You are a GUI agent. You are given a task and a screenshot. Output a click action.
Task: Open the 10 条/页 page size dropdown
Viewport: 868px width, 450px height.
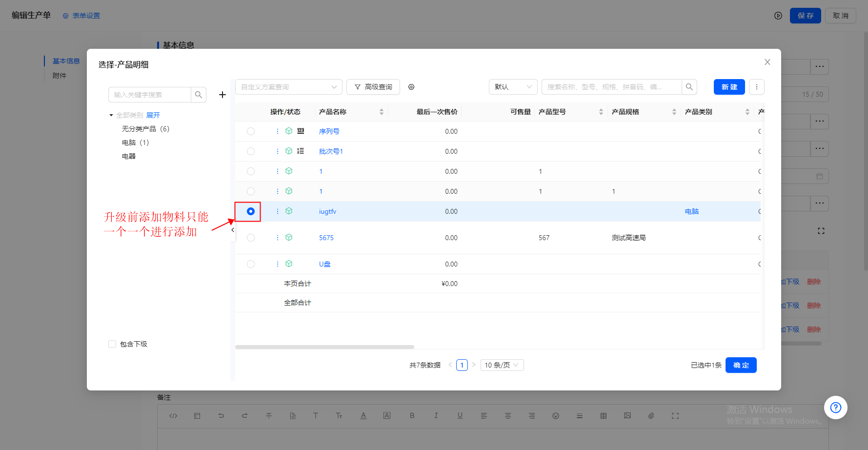coord(502,365)
